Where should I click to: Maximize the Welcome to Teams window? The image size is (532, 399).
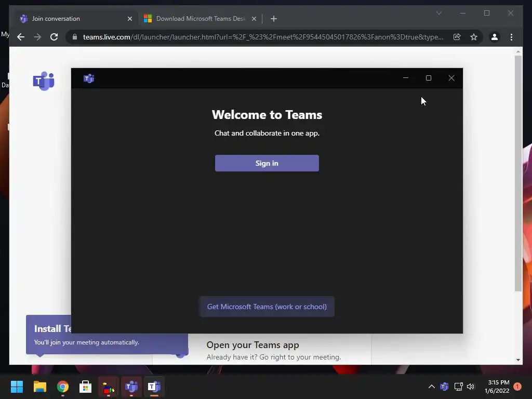[429, 78]
